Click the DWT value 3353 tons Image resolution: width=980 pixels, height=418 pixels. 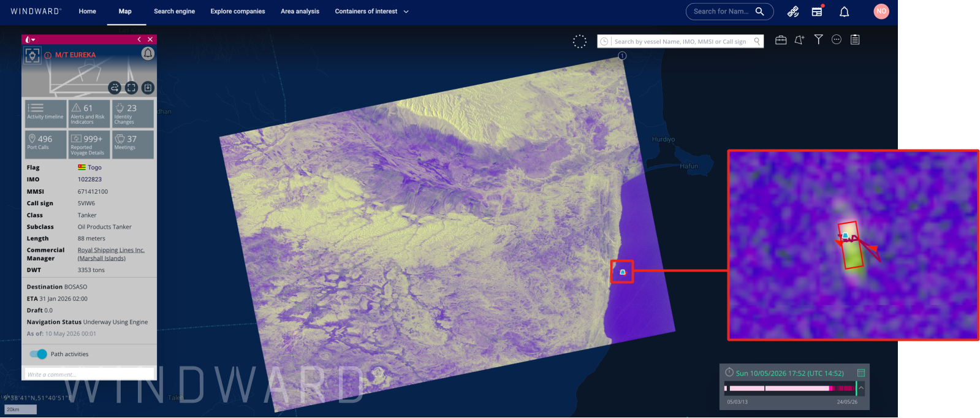tap(91, 270)
